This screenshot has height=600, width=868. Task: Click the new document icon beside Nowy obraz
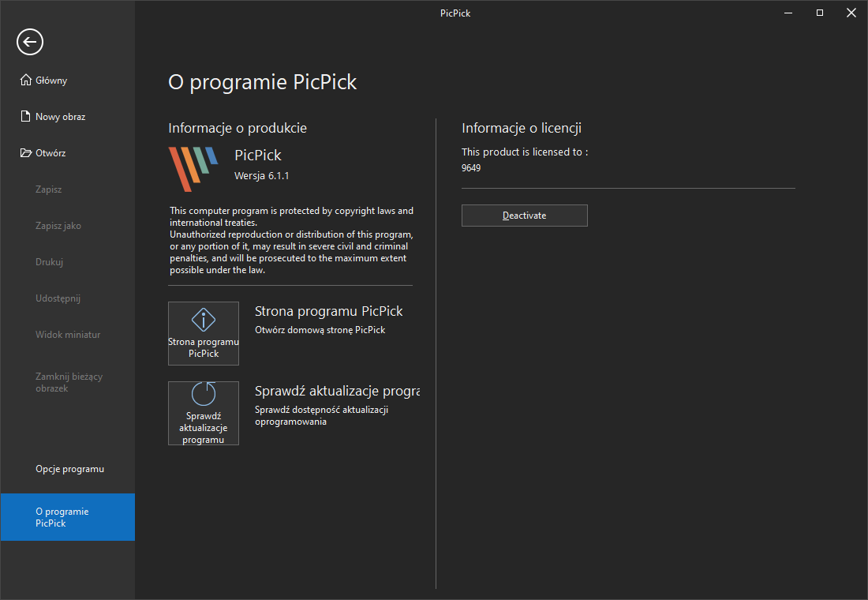coord(25,116)
